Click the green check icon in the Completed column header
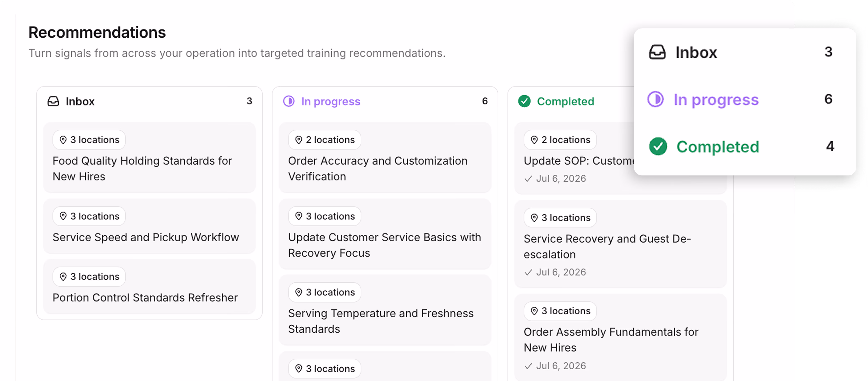The width and height of the screenshot is (868, 381). pyautogui.click(x=524, y=101)
